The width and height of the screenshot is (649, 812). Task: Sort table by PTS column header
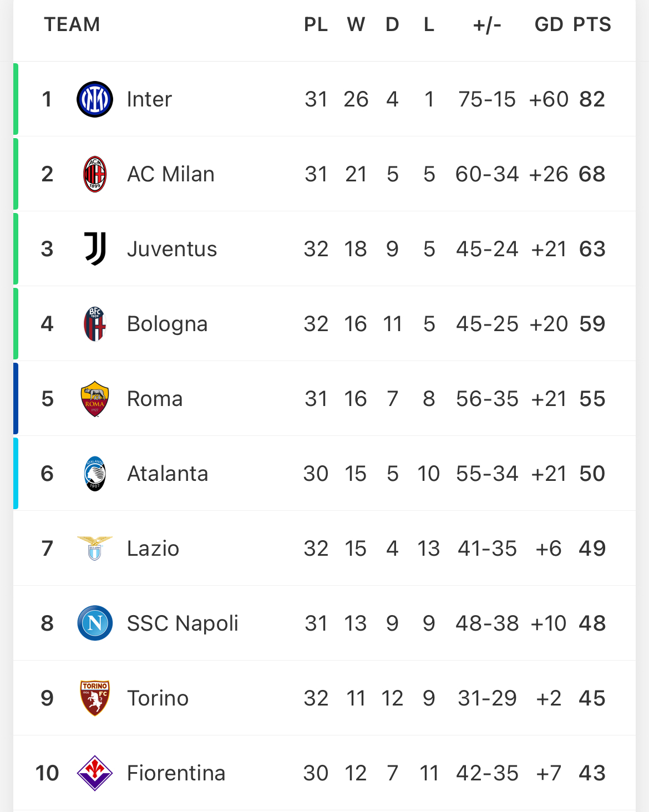pyautogui.click(x=592, y=24)
